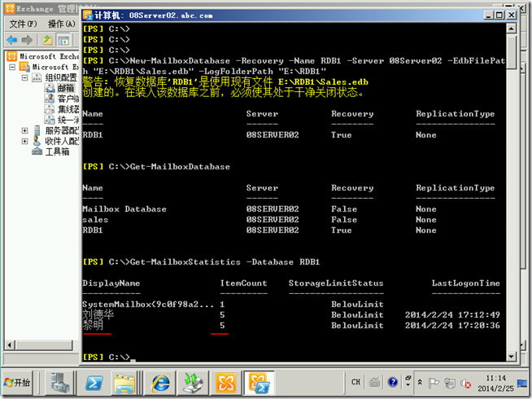Click the RDB1 row in Get-MailboxDatabase output
Image resolution: width=532 pixels, height=399 pixels.
point(259,230)
